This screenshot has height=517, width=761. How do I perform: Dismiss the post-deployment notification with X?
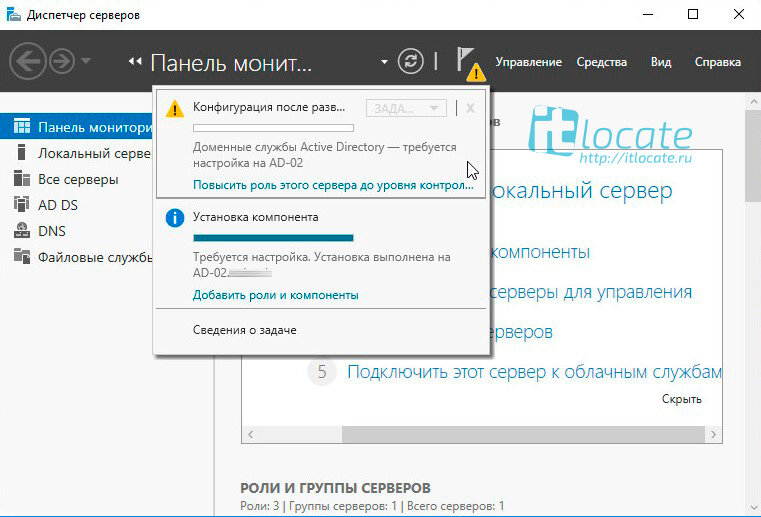(470, 108)
